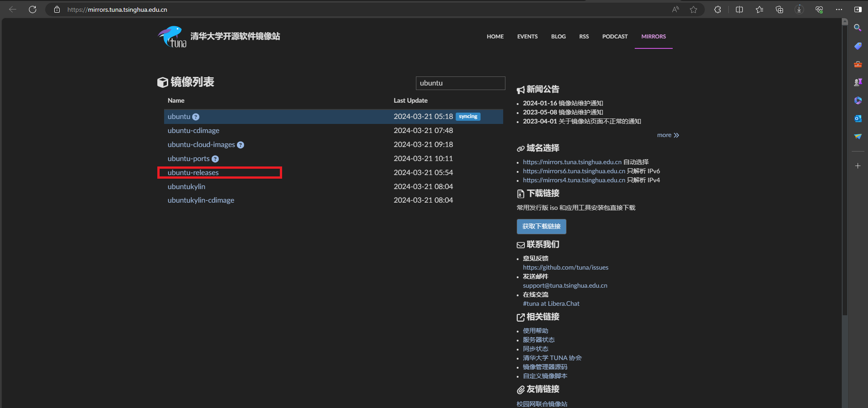Open 校园网联合镜像站 link
868x408 pixels.
tap(542, 404)
